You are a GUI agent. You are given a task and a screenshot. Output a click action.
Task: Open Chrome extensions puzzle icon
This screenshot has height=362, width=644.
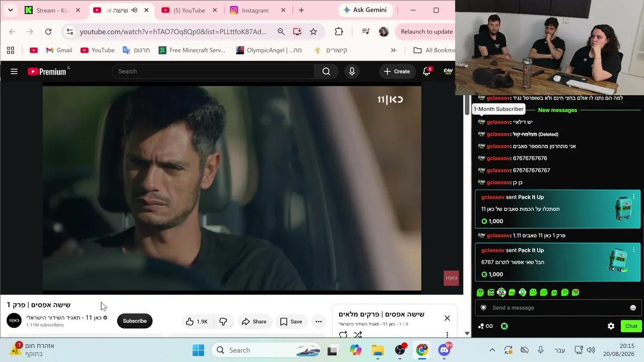tap(339, 32)
